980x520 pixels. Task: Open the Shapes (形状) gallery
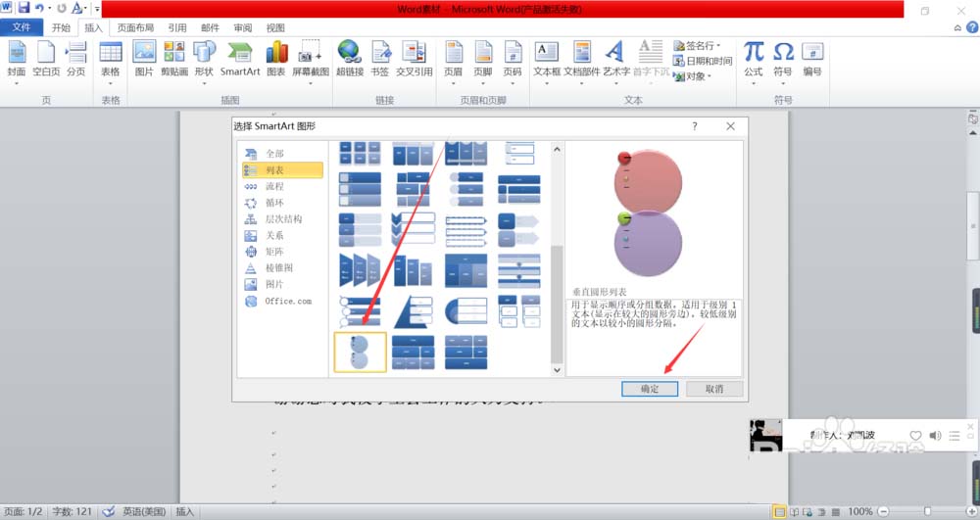[204, 61]
